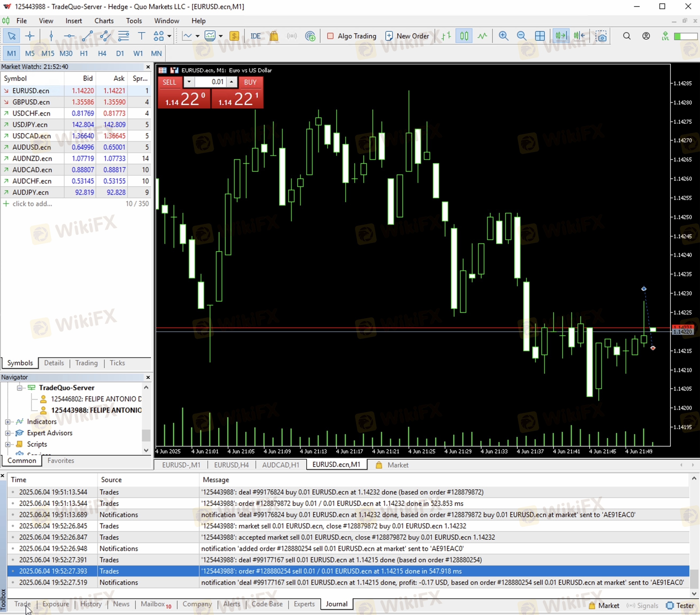Viewport: 700px width, 615px height.
Task: Click the tile windows grid icon
Action: pos(540,36)
